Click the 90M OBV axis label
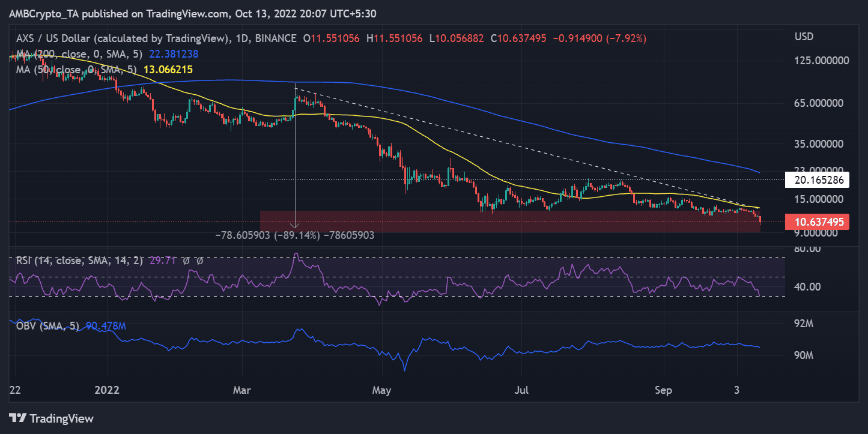This screenshot has height=434, width=868. [x=804, y=355]
